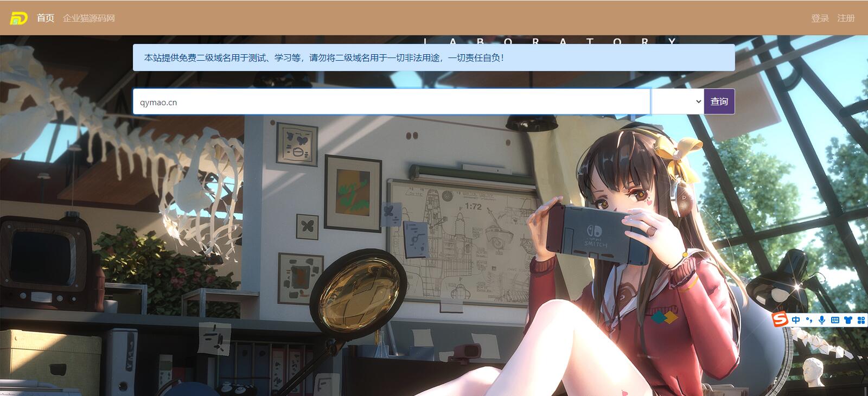Click the yellow site logo in navbar
Image resolution: width=868 pixels, height=396 pixels.
pyautogui.click(x=18, y=18)
